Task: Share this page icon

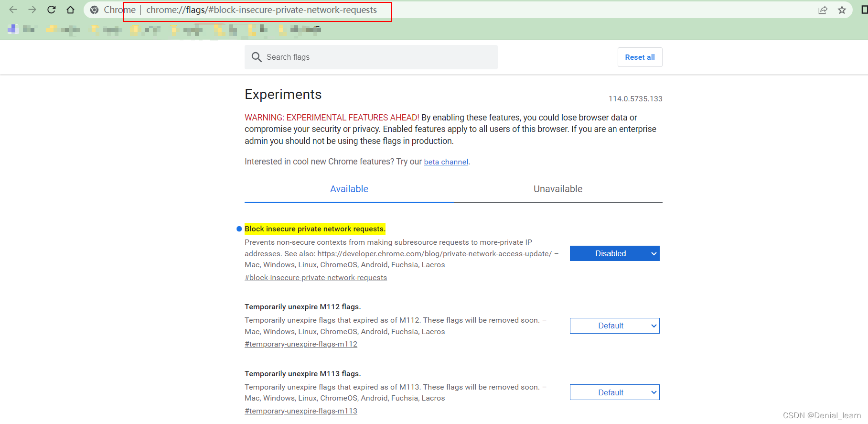Action: pyautogui.click(x=823, y=10)
